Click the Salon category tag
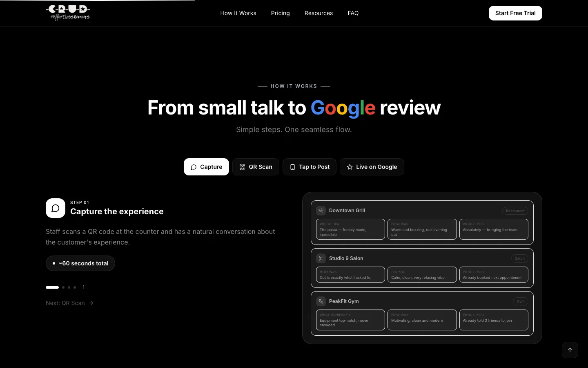Viewport: 588px width, 368px height. tap(520, 258)
